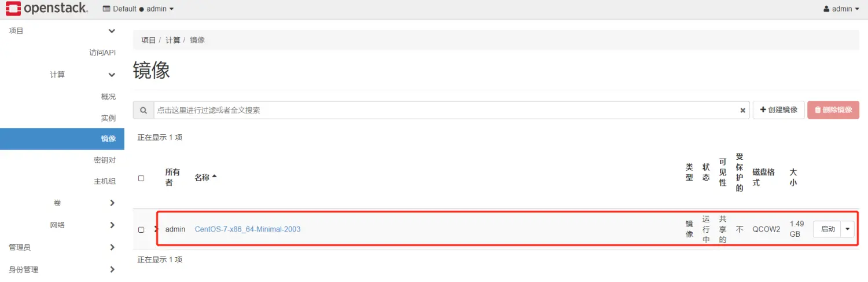Click into the image filter search field
Viewport: 868px width, 282px height.
point(446,110)
